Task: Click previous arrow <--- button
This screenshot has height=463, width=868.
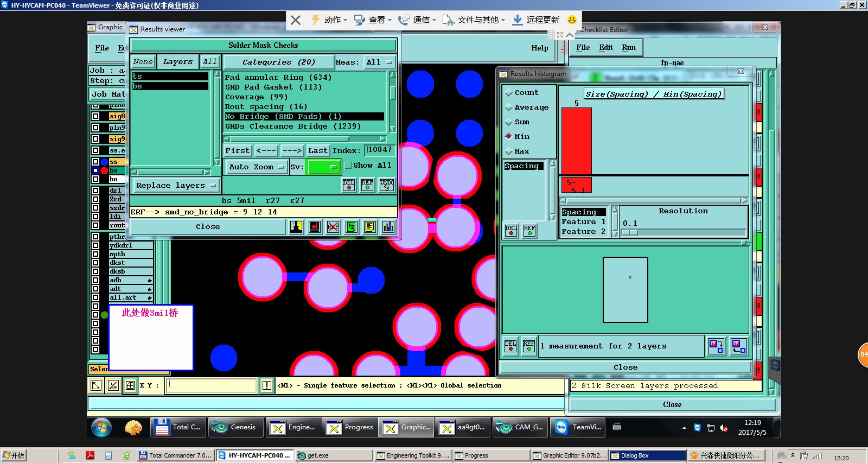Action: coord(266,151)
